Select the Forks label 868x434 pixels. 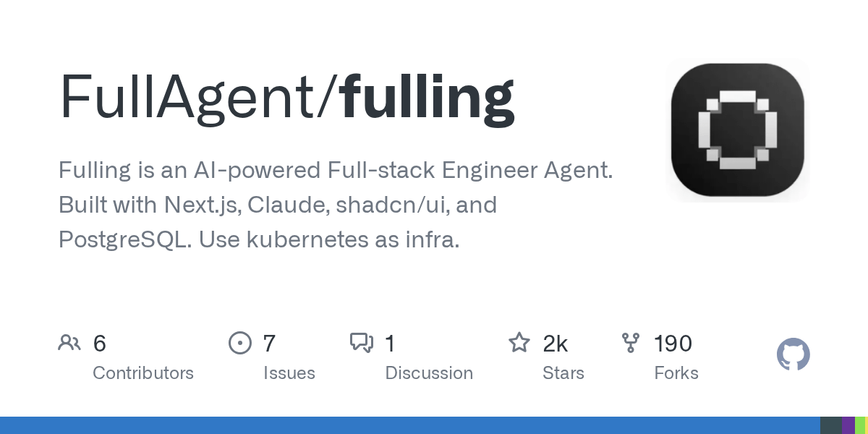tap(676, 373)
